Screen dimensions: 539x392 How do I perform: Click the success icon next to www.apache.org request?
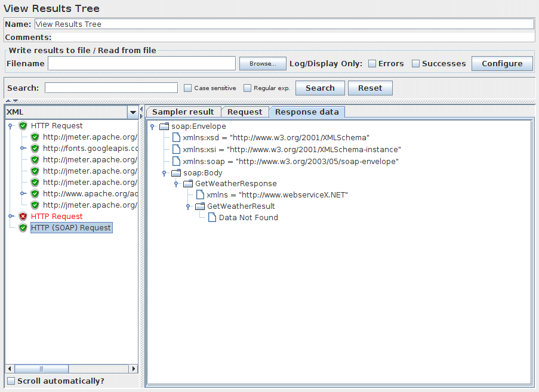pos(35,194)
